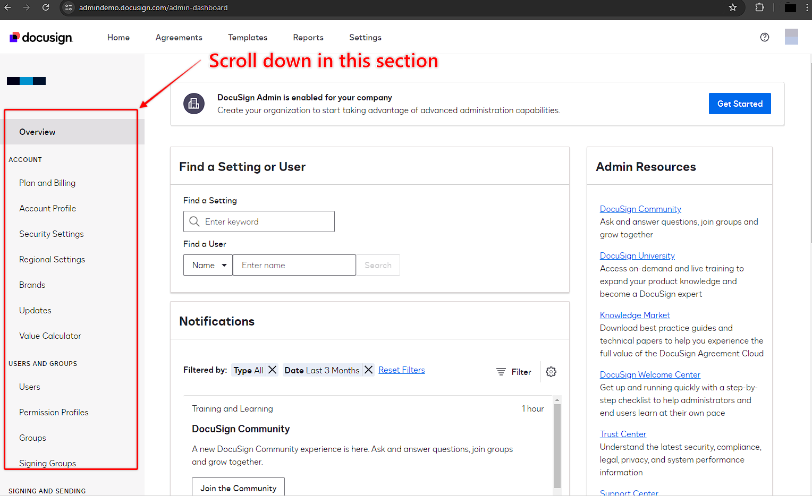Screen dimensions: 812x504
Task: Focus the Enter name user field
Action: click(x=294, y=265)
